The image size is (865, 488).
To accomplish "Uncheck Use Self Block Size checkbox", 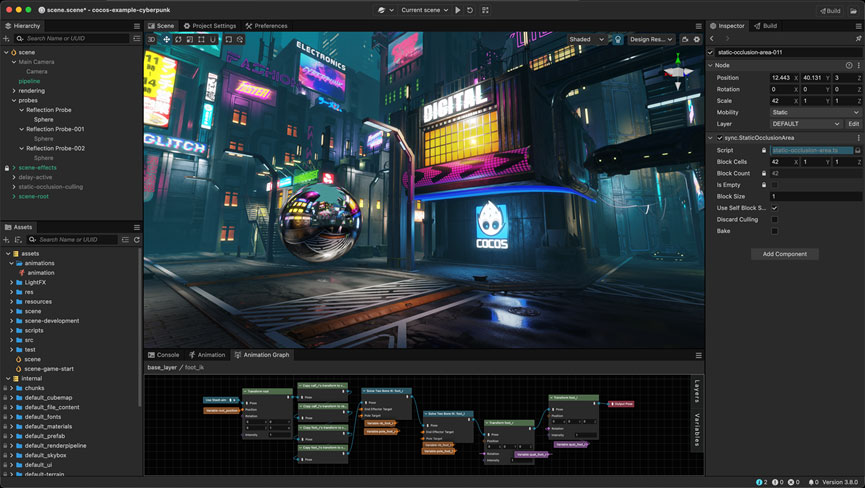I will pos(774,208).
